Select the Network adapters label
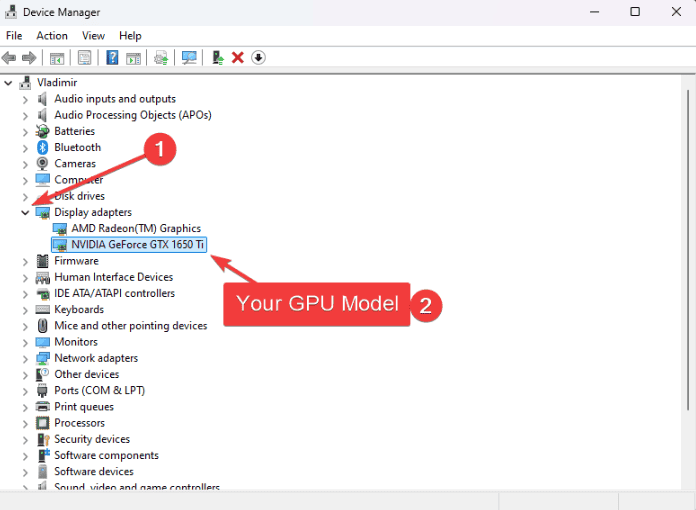This screenshot has height=510, width=696. point(96,358)
